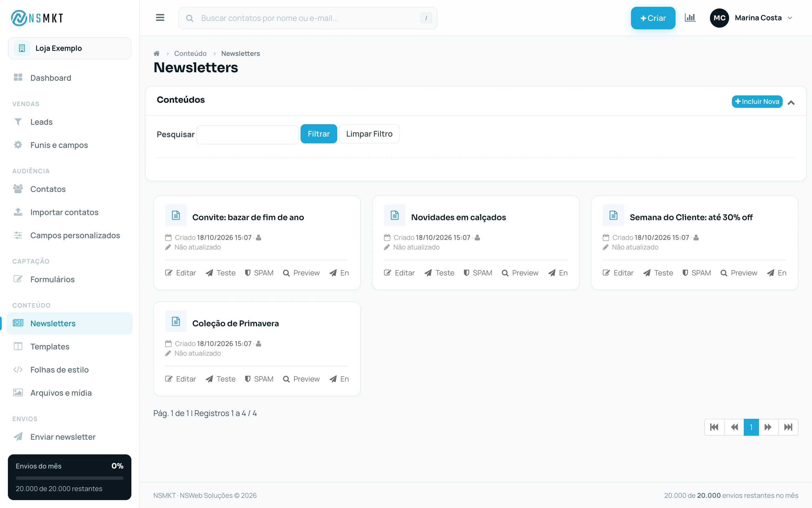Edit the Convite bazar de fim de ano newsletter
812x508 pixels.
(x=180, y=273)
